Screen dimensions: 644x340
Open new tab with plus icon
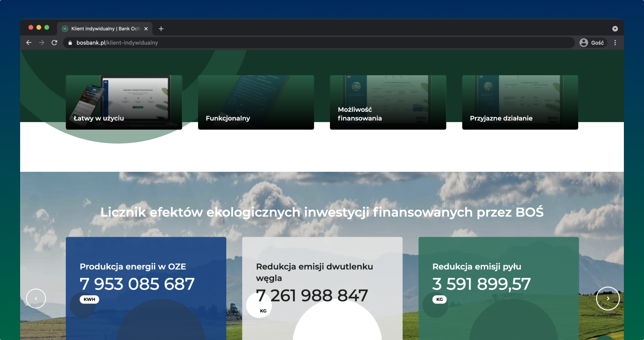(x=161, y=29)
